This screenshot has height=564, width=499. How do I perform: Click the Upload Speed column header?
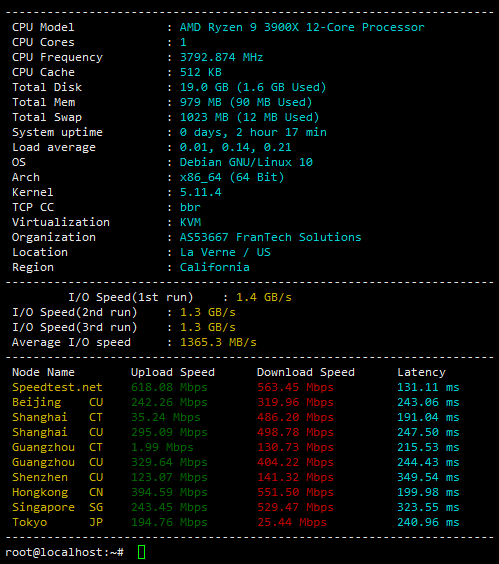pyautogui.click(x=173, y=372)
